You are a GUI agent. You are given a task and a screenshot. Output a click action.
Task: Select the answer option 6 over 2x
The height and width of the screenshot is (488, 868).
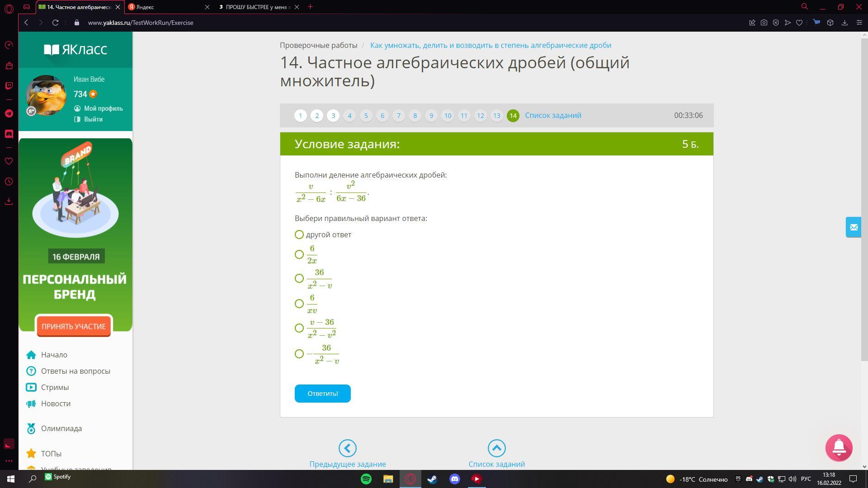[x=299, y=255]
